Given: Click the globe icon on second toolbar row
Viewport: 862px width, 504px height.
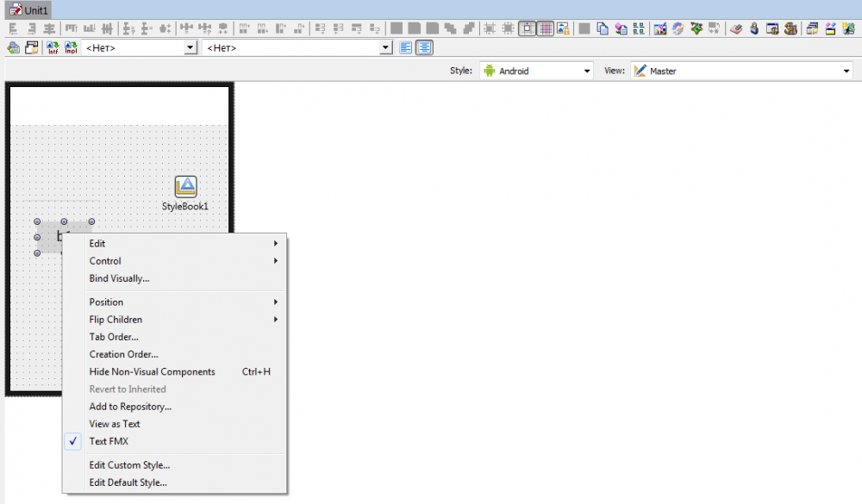Looking at the screenshot, I should 13,48.
